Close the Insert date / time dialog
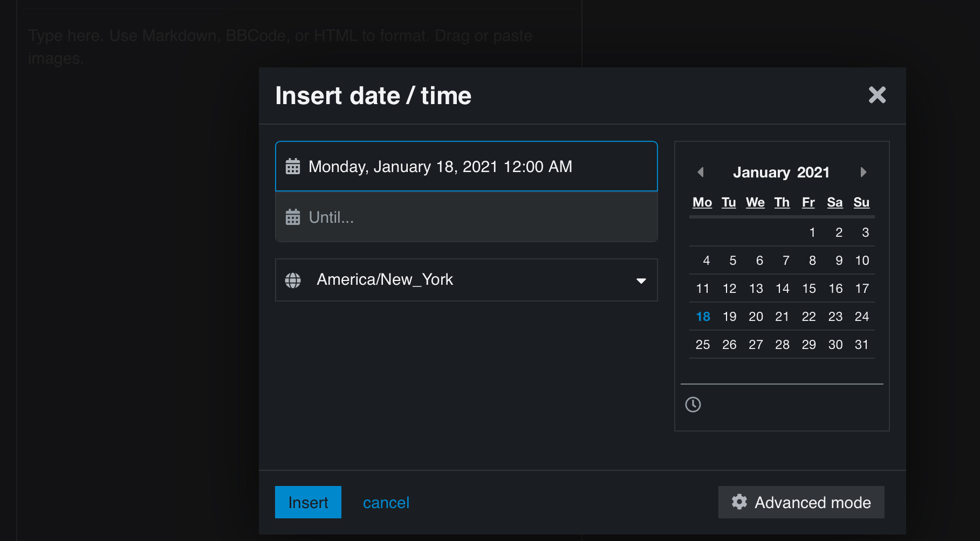The image size is (980, 541). point(877,95)
